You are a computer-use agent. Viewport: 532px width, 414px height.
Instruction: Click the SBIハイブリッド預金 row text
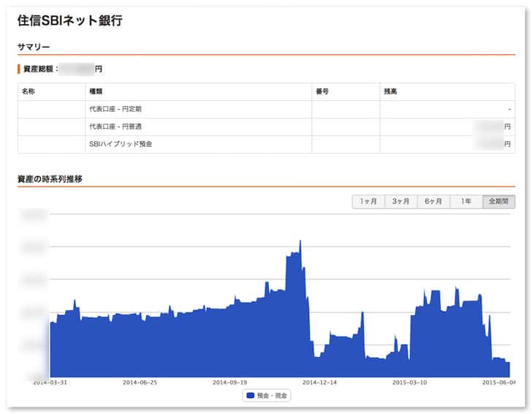[121, 144]
